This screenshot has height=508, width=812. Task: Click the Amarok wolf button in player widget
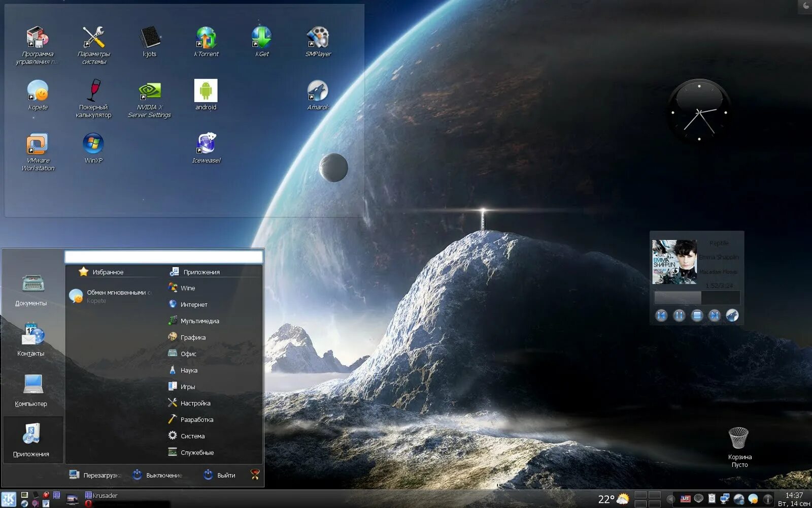[732, 315]
